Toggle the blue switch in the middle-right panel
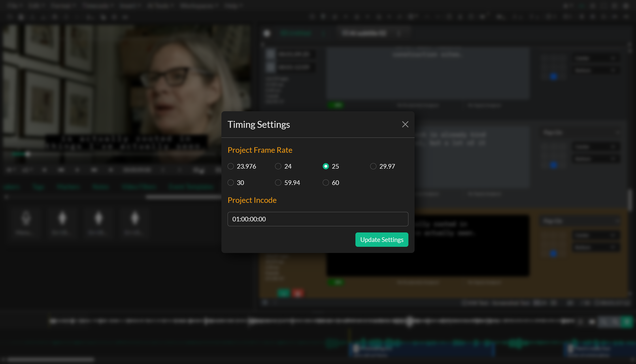This screenshot has width=636, height=364. 554,165
